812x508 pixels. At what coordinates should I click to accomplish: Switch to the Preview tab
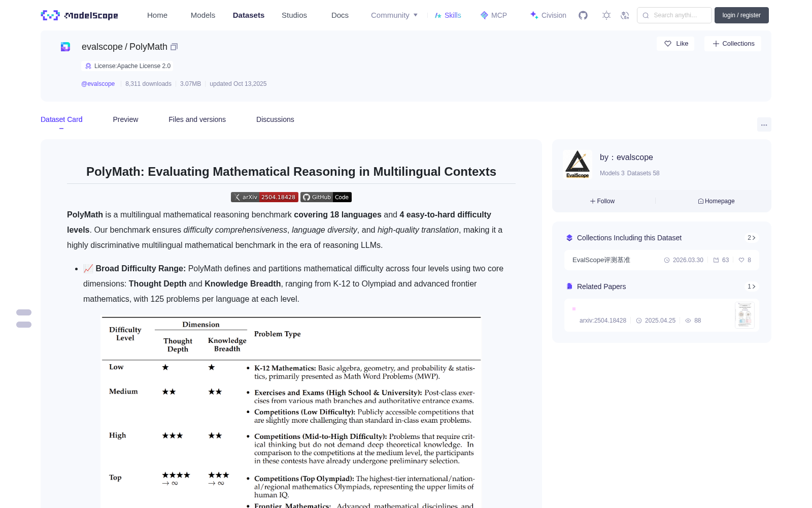(x=125, y=119)
